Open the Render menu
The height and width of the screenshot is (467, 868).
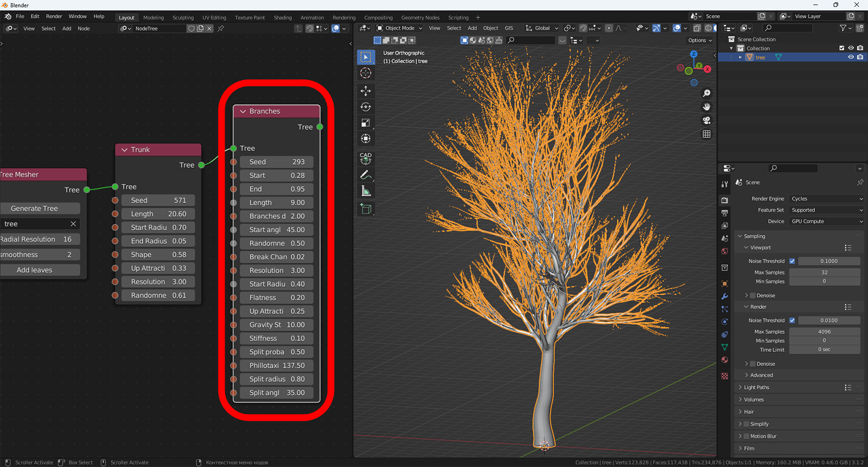pos(54,16)
